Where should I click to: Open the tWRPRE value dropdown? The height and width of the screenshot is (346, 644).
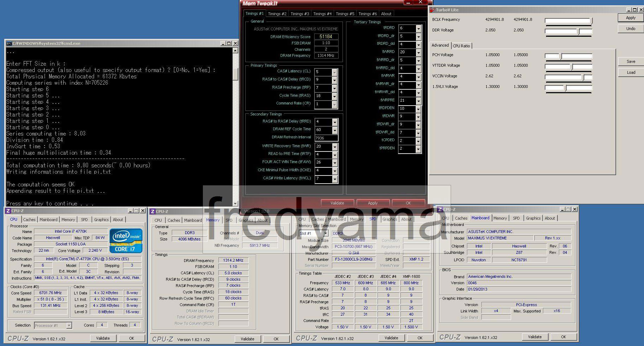(418, 101)
